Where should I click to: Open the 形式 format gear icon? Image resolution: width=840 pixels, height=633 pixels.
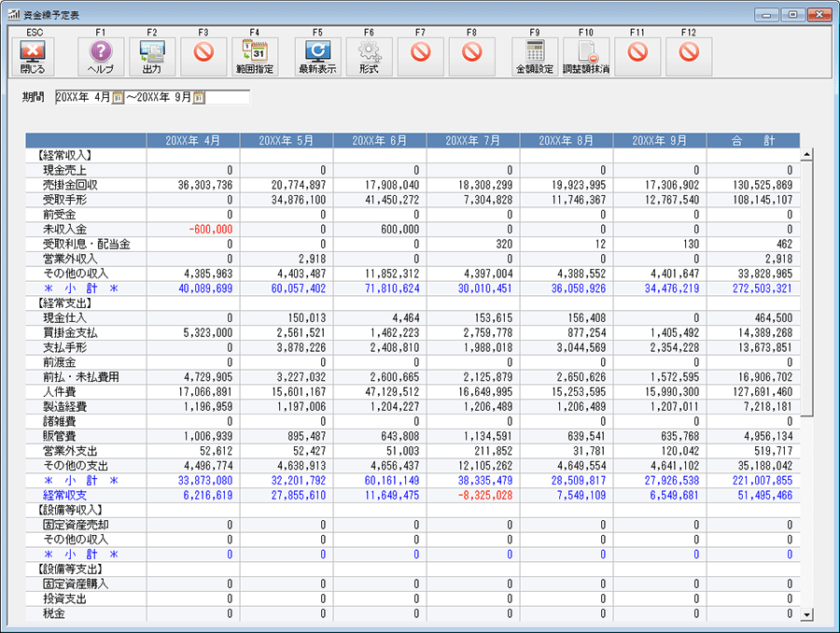pyautogui.click(x=369, y=56)
